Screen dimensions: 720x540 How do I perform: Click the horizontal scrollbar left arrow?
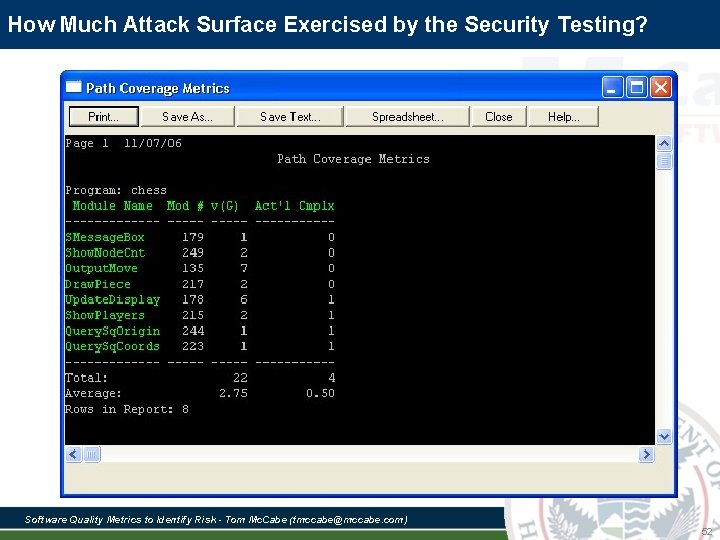73,455
